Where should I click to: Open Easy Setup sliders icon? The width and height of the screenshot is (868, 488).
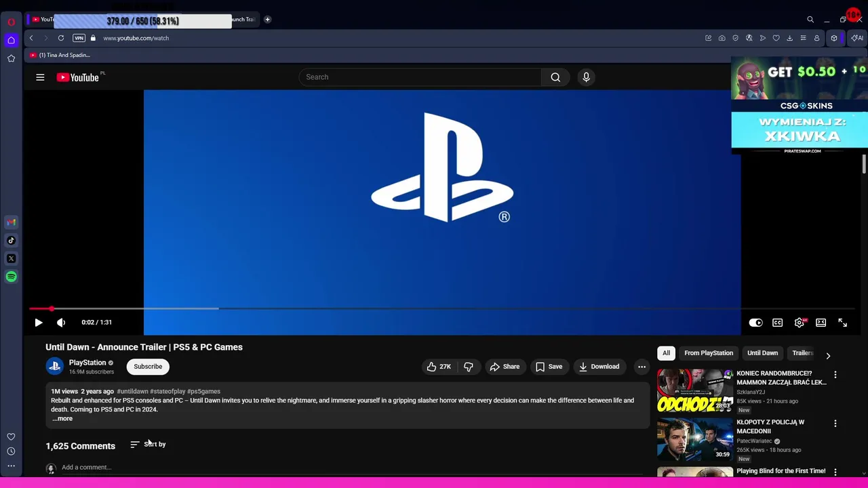coord(803,38)
